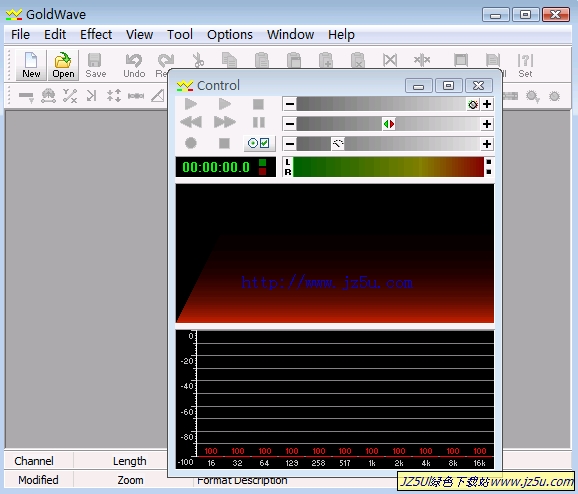Image resolution: width=578 pixels, height=494 pixels.
Task: Click minus button on balance slider
Action: [x=290, y=124]
